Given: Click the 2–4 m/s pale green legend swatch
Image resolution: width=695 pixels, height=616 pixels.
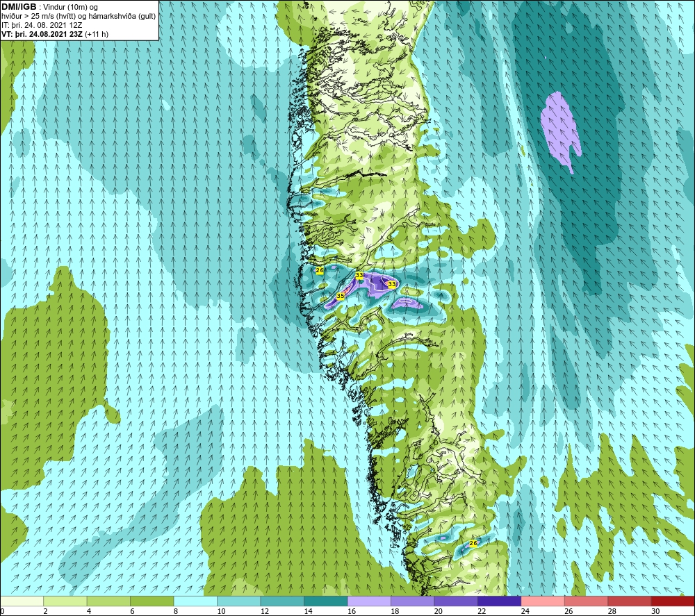Looking at the screenshot, I should tap(65, 601).
